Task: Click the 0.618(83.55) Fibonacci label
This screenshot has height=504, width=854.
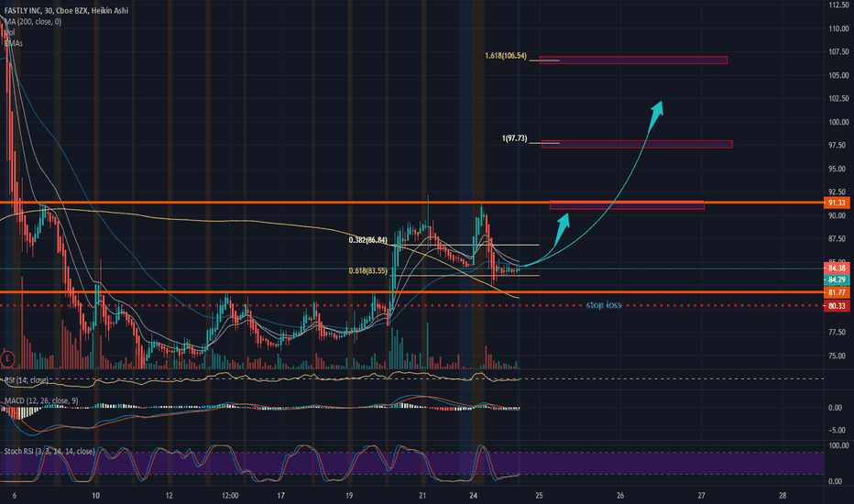Action: click(x=368, y=271)
